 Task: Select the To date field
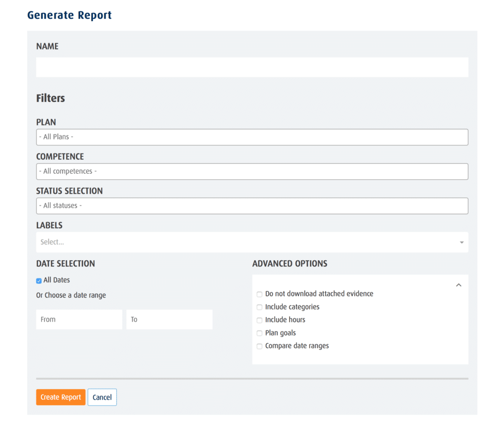[169, 319]
